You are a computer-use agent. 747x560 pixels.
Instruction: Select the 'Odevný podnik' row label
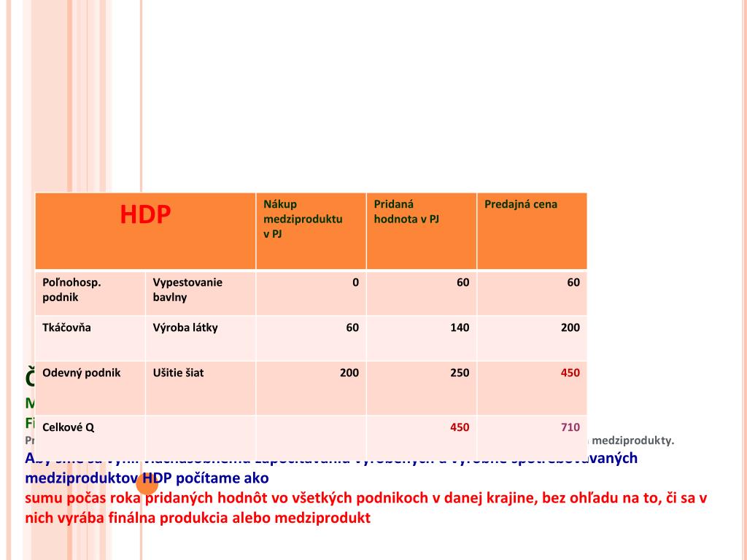pyautogui.click(x=82, y=373)
